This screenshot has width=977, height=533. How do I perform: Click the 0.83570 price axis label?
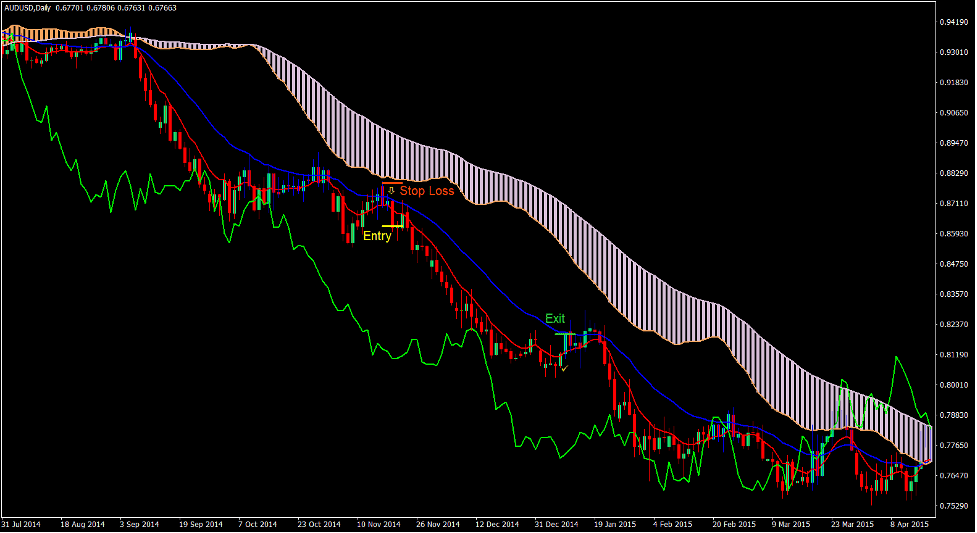coord(953,294)
